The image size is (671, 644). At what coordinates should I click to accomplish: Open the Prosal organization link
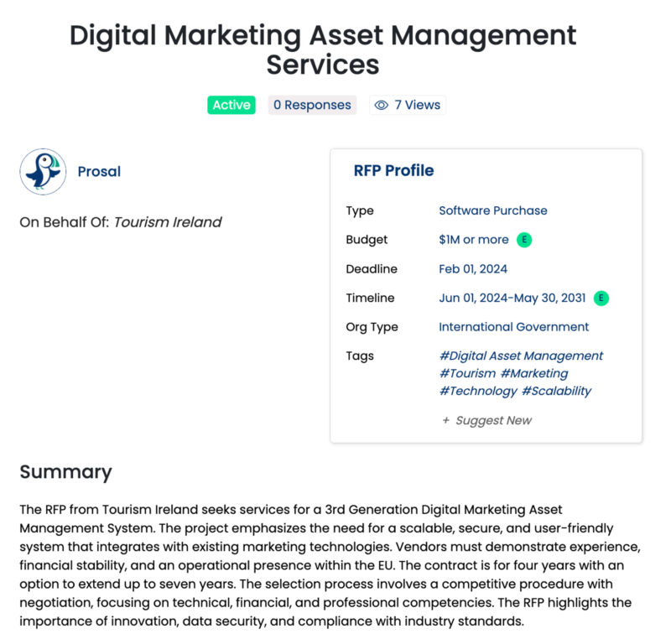(x=99, y=172)
